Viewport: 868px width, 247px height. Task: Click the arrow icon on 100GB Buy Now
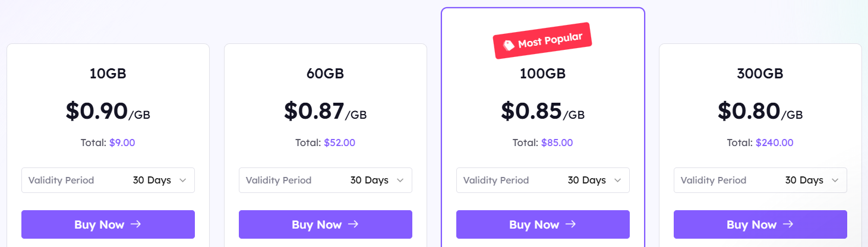[x=570, y=224]
